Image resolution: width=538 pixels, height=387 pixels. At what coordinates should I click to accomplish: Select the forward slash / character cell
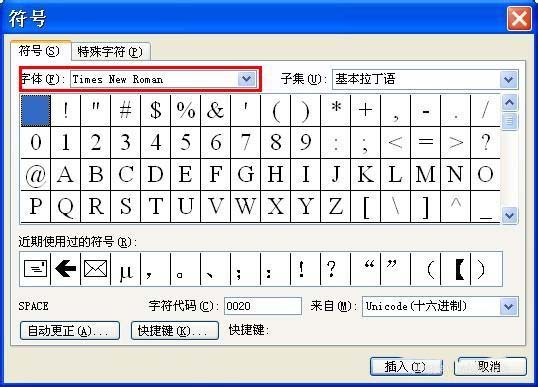coord(486,110)
